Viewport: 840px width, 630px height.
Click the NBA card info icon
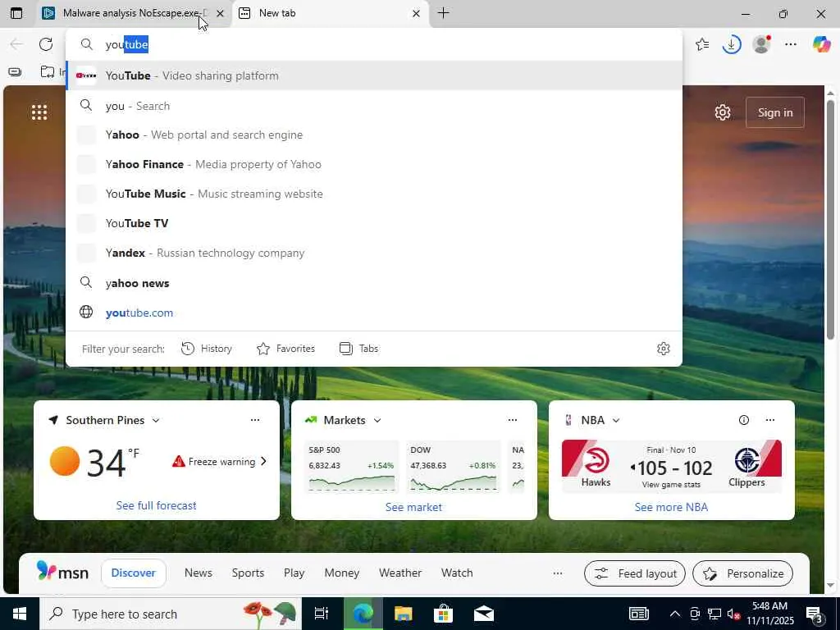coord(743,420)
